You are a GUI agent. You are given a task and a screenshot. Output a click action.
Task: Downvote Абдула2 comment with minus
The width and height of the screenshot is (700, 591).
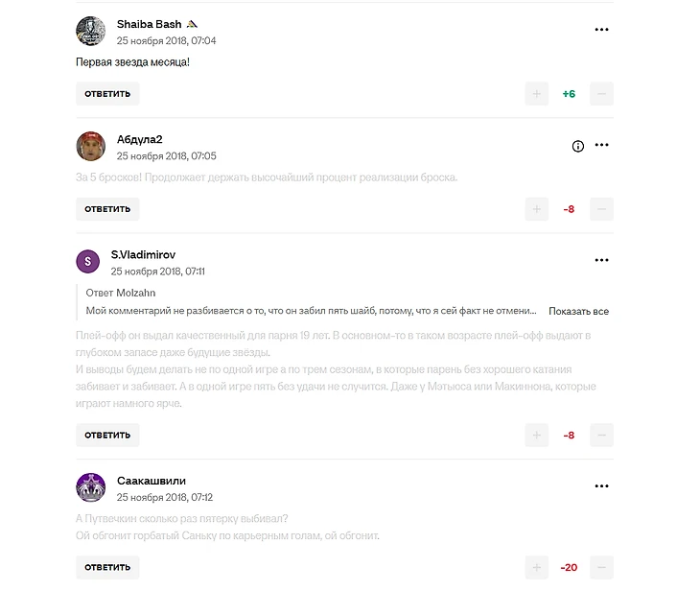(x=601, y=209)
